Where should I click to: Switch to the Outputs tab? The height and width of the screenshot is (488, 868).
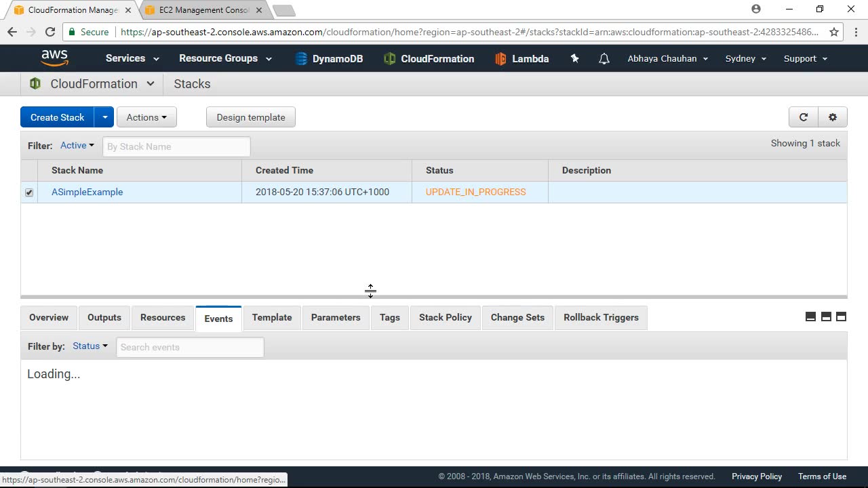pyautogui.click(x=104, y=317)
